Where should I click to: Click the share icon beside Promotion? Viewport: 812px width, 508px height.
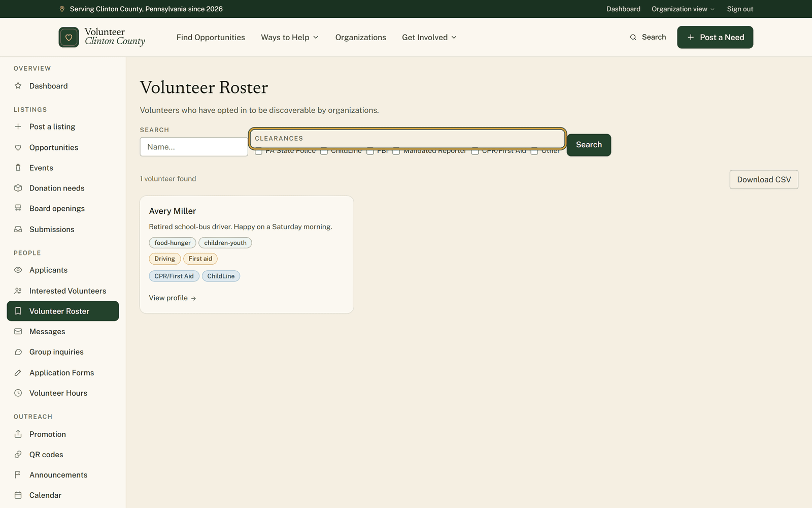tap(18, 434)
